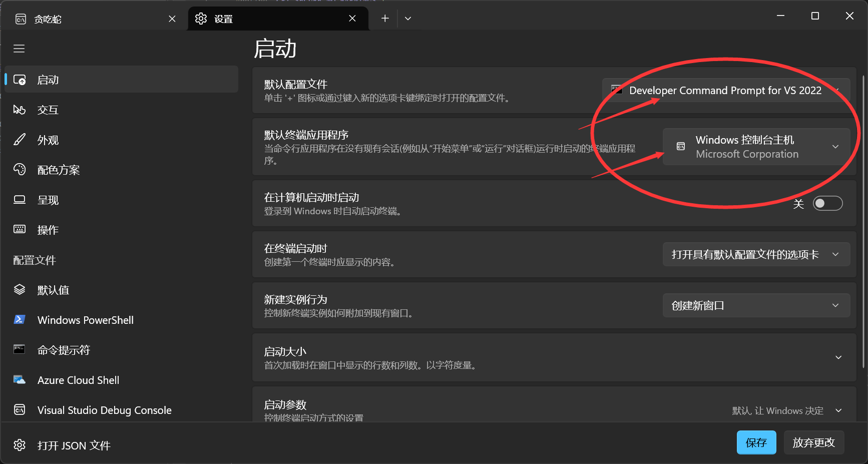Open Visual Studio Debug Console profile

tap(121, 410)
